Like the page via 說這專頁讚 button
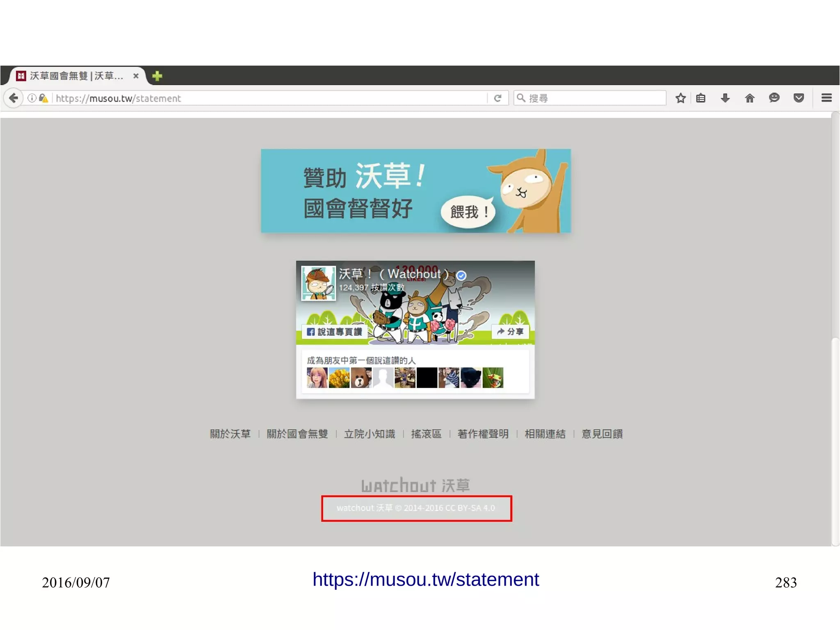This screenshot has height=630, width=840. [x=335, y=332]
